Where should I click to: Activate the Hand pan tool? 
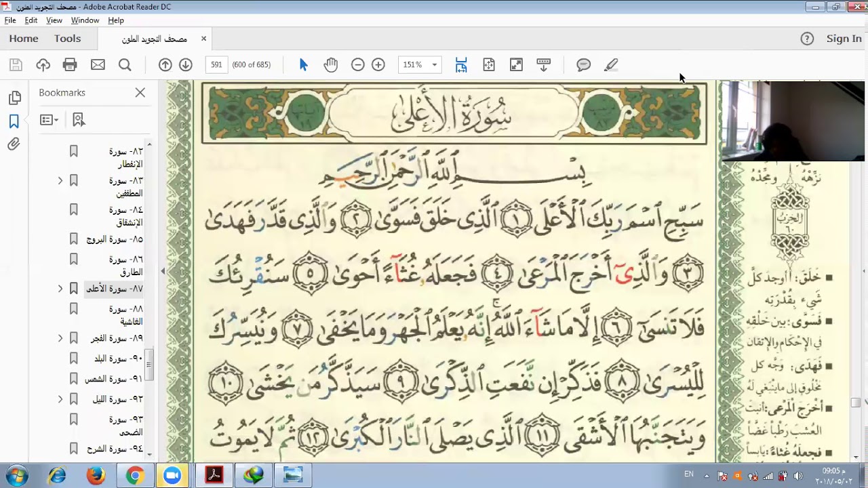click(x=330, y=65)
